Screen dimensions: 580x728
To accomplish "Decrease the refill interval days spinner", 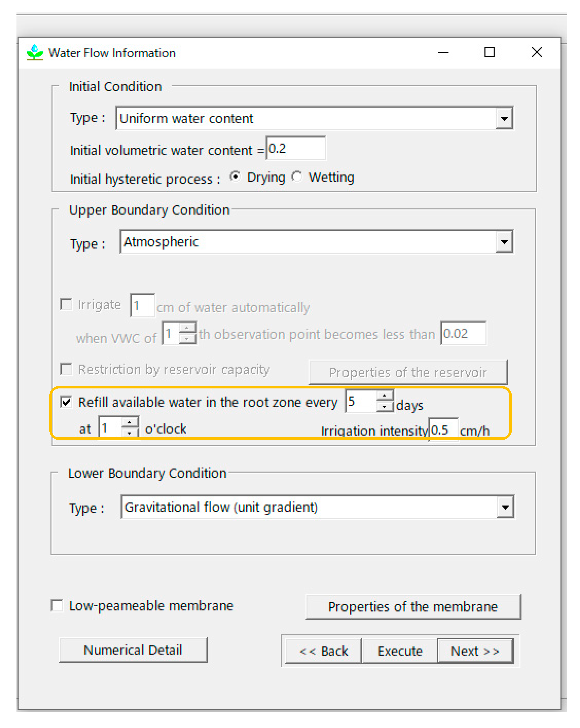I will 384,406.
